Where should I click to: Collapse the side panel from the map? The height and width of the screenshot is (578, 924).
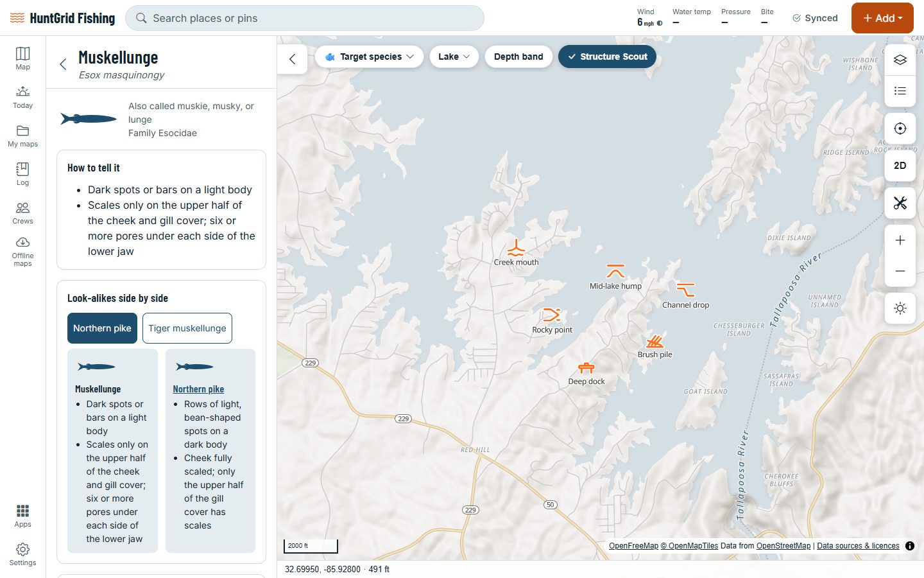(x=293, y=59)
